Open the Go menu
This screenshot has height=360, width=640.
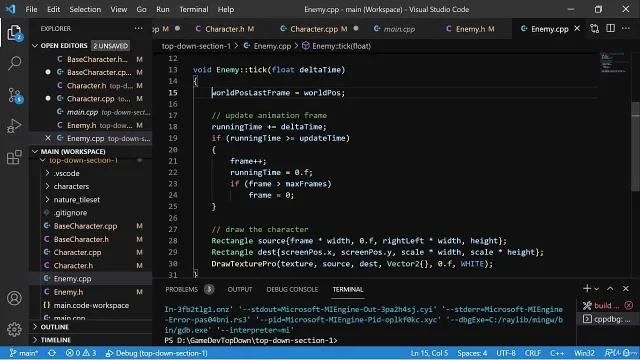(x=141, y=9)
